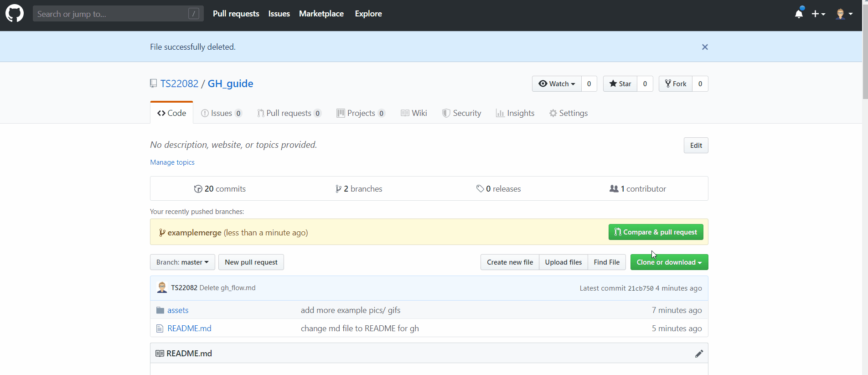Open the latest commit hash 21cb750

(x=641, y=288)
